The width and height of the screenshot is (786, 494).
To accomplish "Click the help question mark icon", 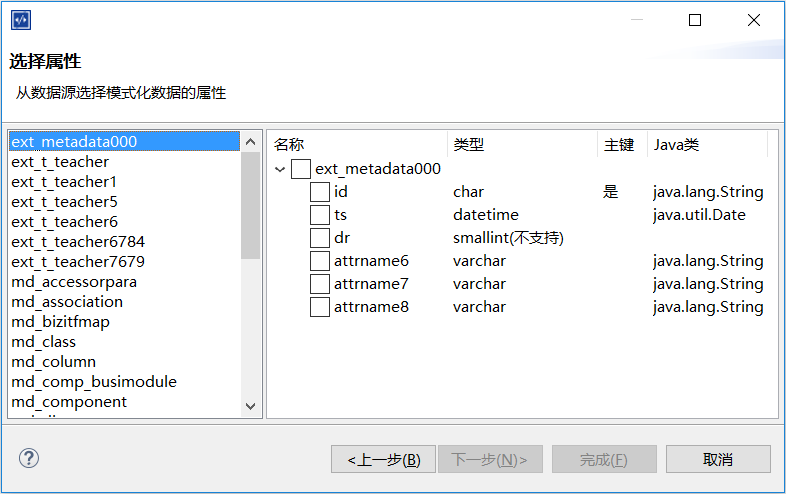I will 29,459.
